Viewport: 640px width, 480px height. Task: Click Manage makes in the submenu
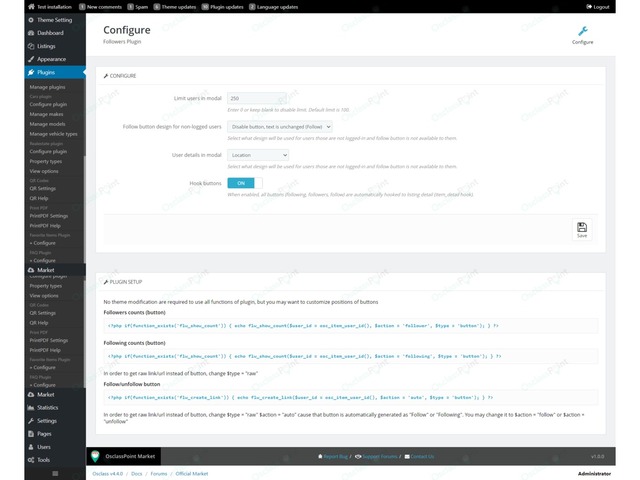(x=46, y=114)
